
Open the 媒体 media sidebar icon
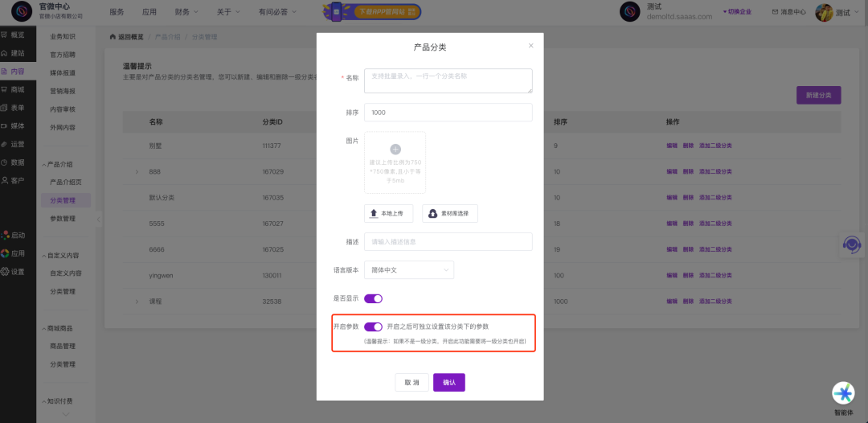5,126
